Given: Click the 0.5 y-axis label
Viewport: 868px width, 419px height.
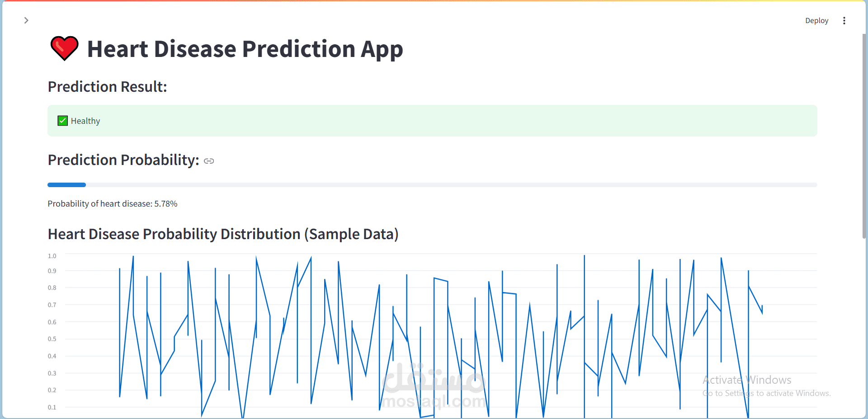Looking at the screenshot, I should click(x=52, y=339).
